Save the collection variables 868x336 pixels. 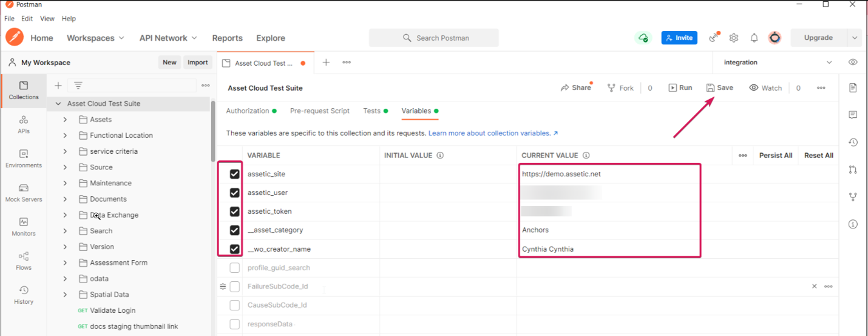pyautogui.click(x=720, y=87)
